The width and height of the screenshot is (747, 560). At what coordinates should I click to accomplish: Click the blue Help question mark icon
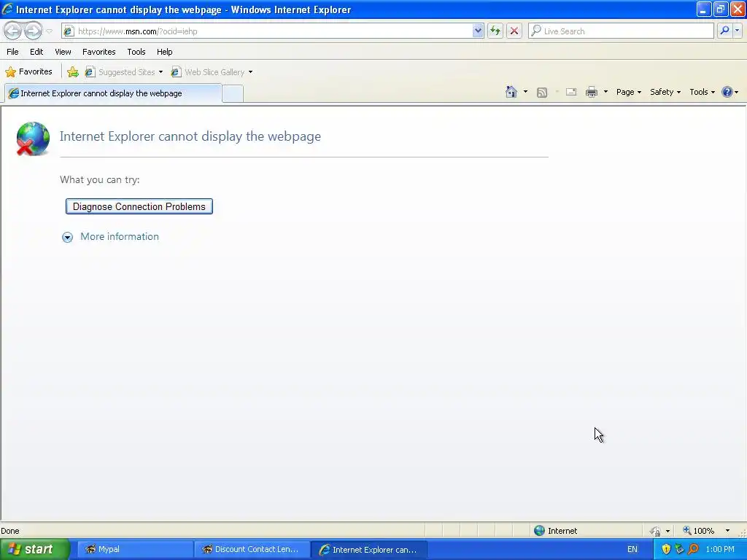[x=727, y=92]
